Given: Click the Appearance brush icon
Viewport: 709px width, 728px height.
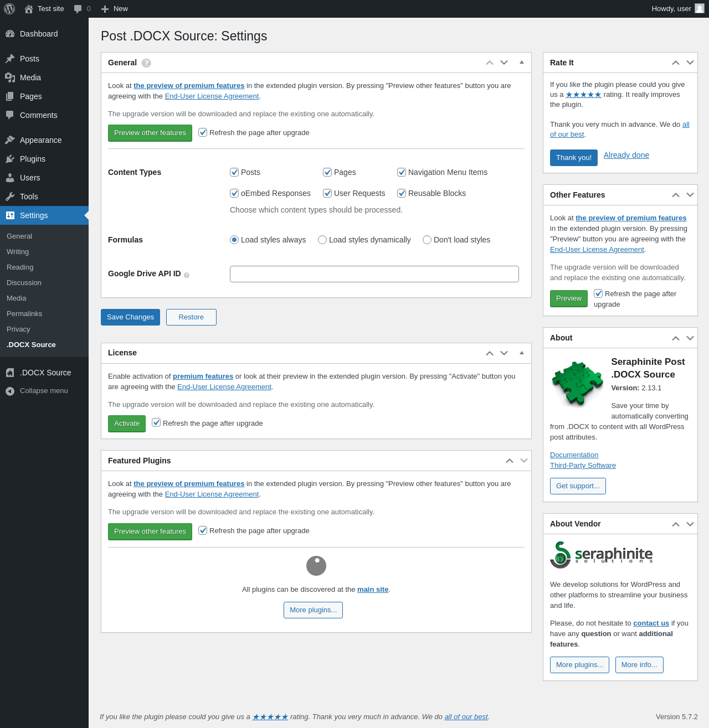Looking at the screenshot, I should pos(10,140).
